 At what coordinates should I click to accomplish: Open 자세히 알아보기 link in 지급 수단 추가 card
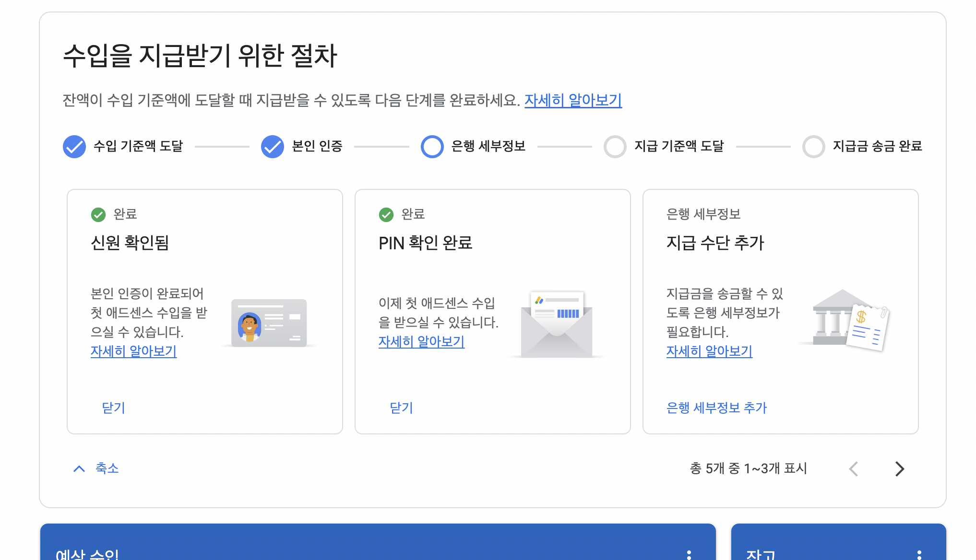tap(709, 351)
